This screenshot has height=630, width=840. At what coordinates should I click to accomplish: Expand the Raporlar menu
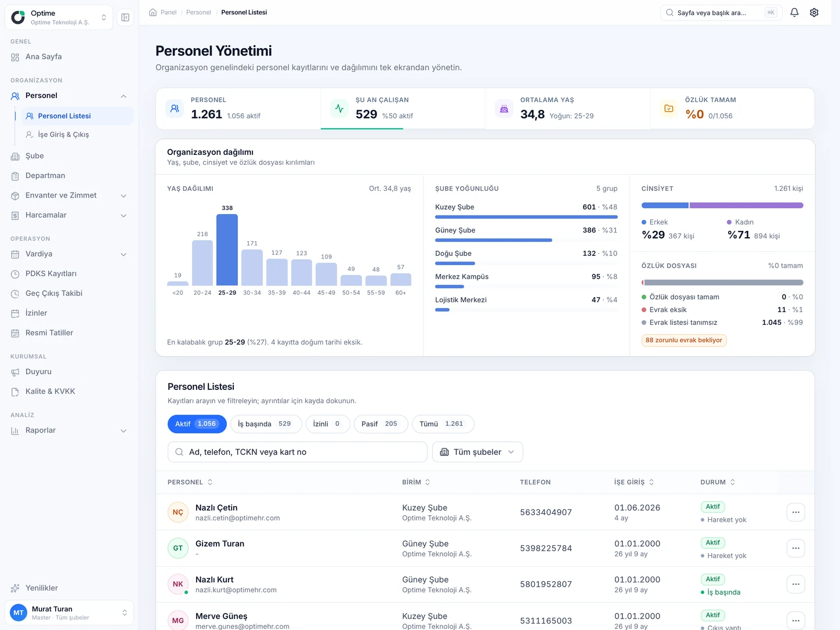(124, 430)
